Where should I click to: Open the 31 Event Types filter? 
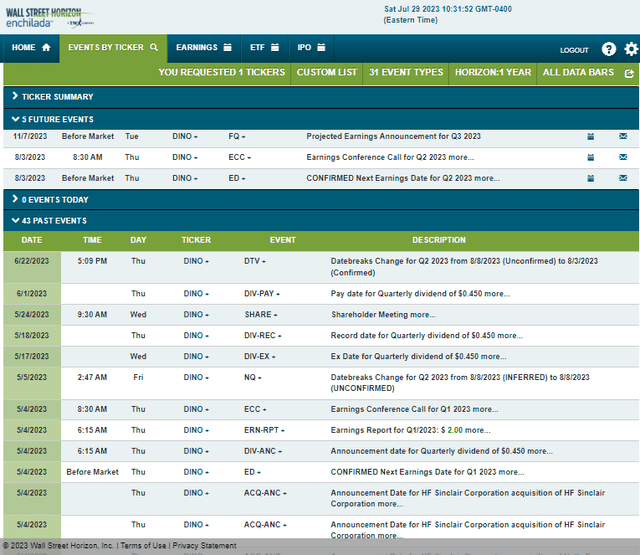pos(406,73)
